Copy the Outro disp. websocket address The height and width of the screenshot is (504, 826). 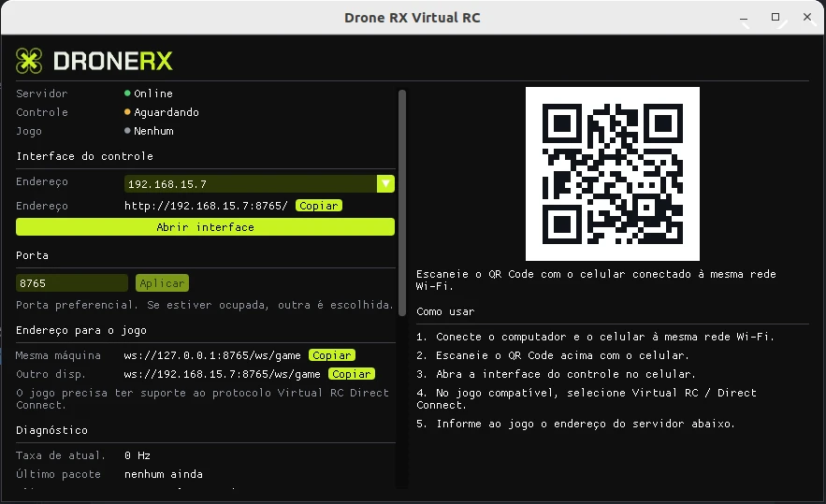352,374
